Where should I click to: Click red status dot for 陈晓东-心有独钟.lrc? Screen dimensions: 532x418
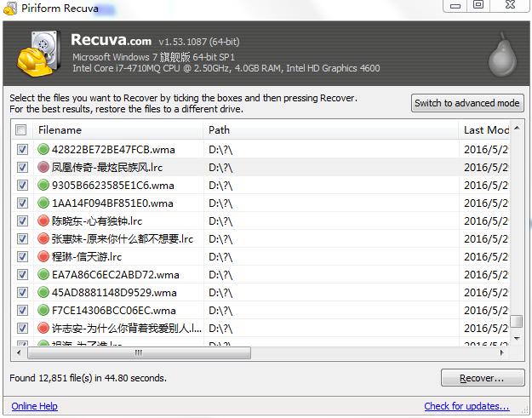pos(43,220)
